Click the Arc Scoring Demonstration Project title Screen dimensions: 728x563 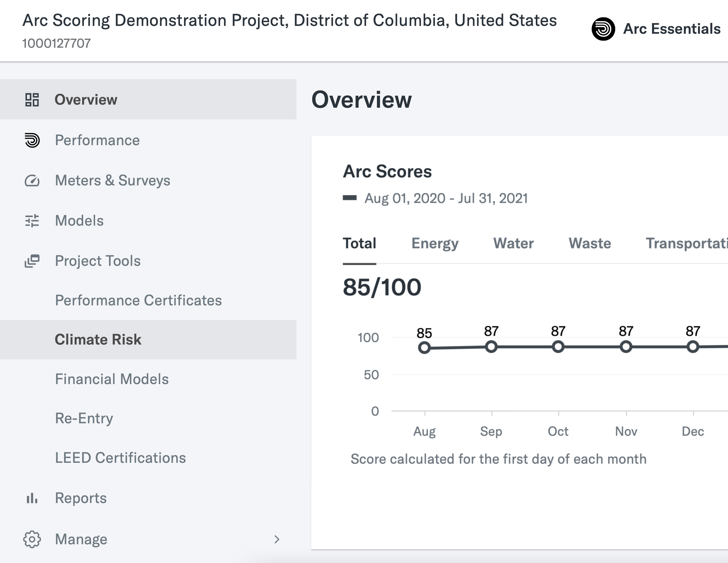point(290,20)
